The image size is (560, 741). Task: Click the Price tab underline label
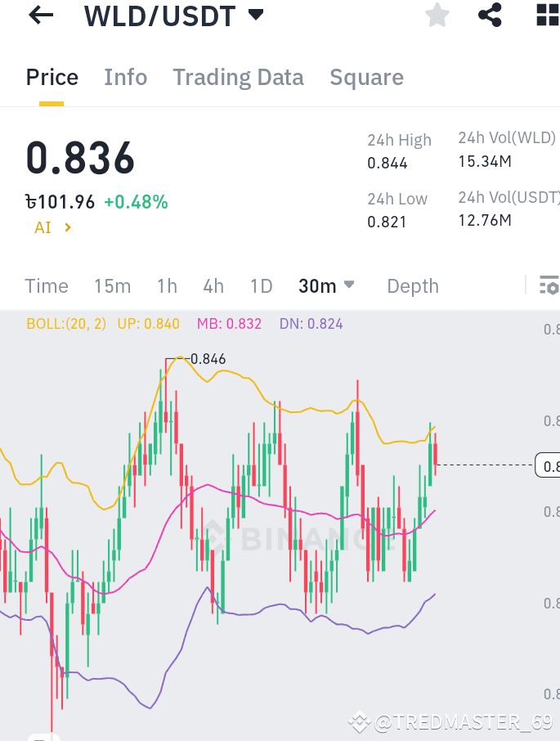(52, 77)
